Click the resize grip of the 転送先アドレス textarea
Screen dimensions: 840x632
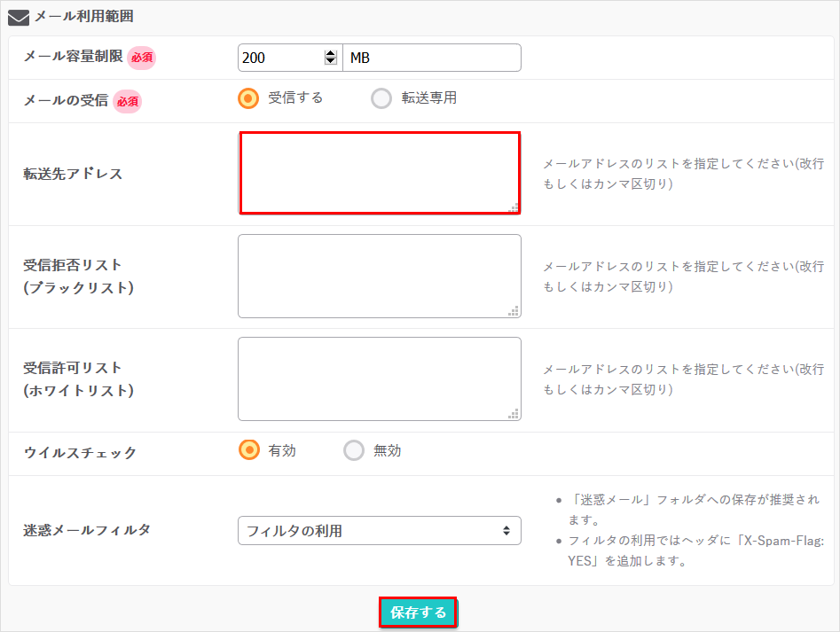tap(515, 206)
